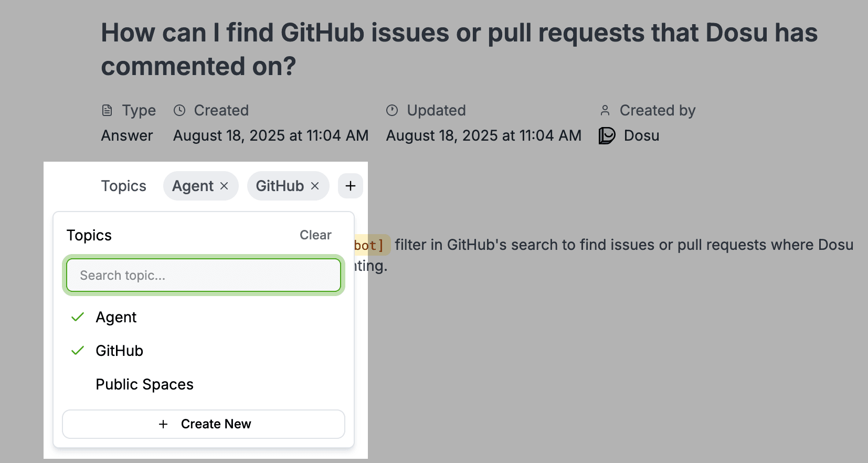Click the document icon next to Type
Viewport: 868px width, 463px height.
tap(107, 110)
